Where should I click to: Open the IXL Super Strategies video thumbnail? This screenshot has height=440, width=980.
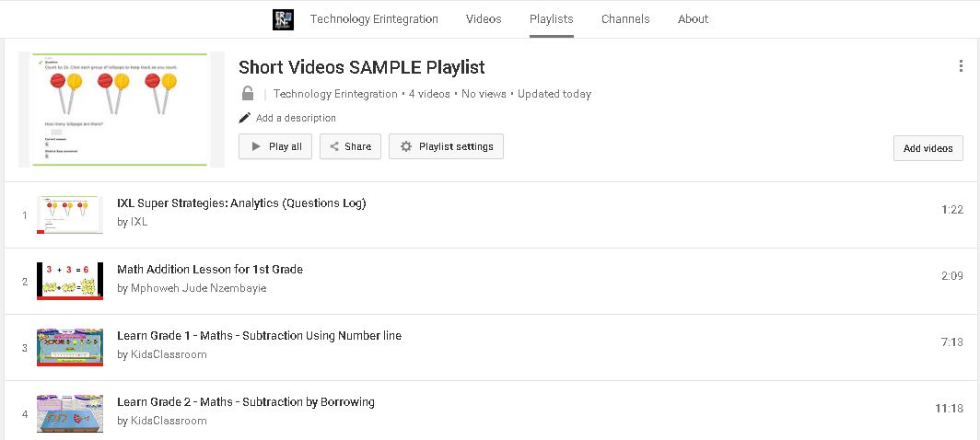tap(70, 215)
